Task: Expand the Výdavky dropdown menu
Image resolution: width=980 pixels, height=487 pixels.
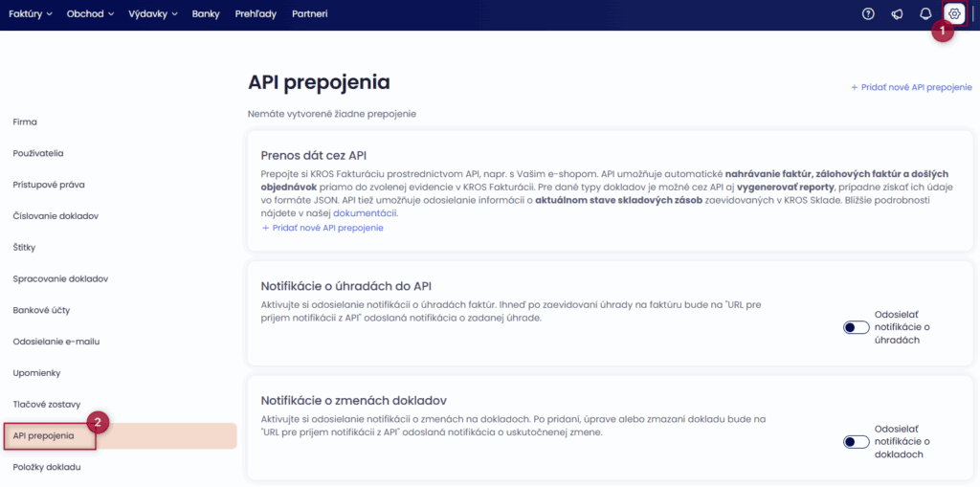Action: tap(153, 14)
